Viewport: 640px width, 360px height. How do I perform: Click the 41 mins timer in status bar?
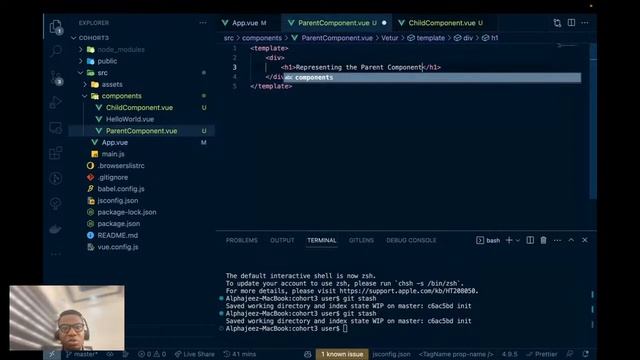point(240,354)
